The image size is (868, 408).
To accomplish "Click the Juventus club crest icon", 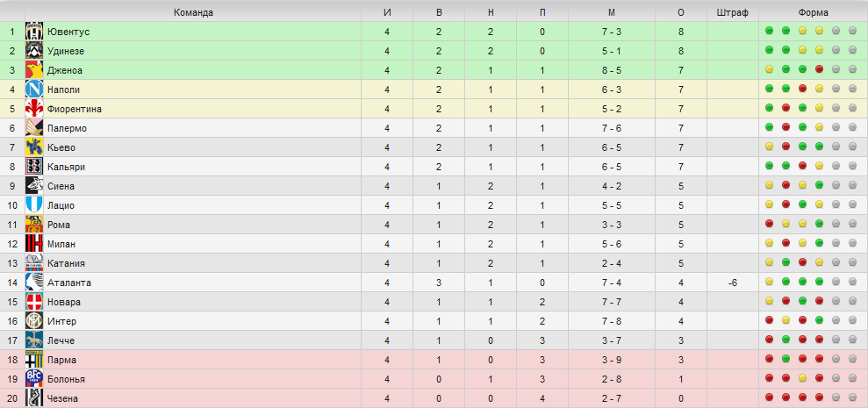I will click(x=34, y=32).
